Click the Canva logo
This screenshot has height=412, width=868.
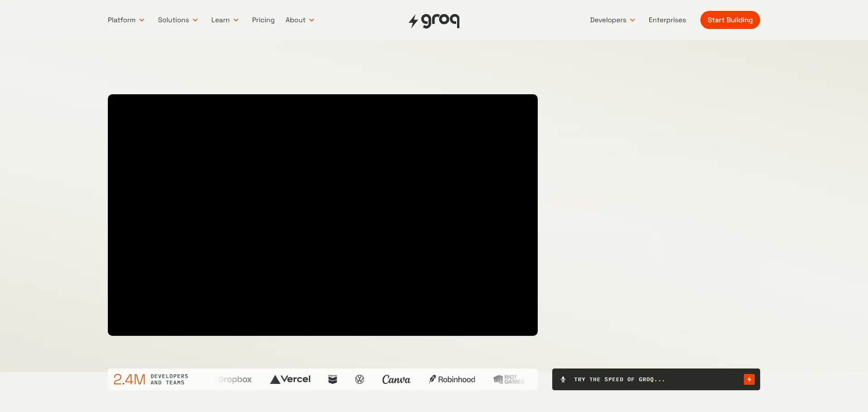pos(396,379)
